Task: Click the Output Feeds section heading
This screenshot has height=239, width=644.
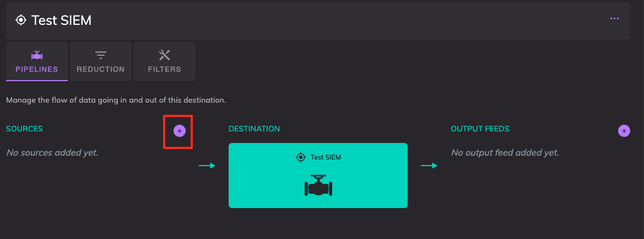Action: [x=480, y=129]
